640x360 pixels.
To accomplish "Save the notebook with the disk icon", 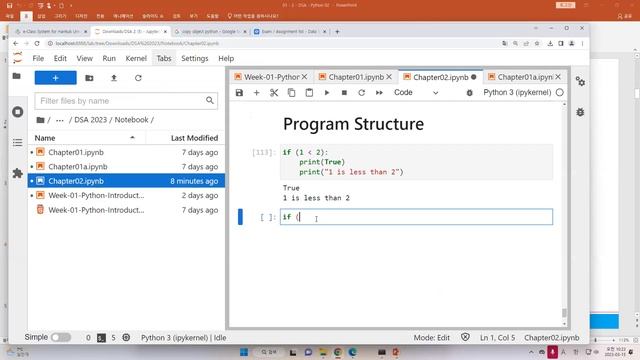I will tap(239, 93).
